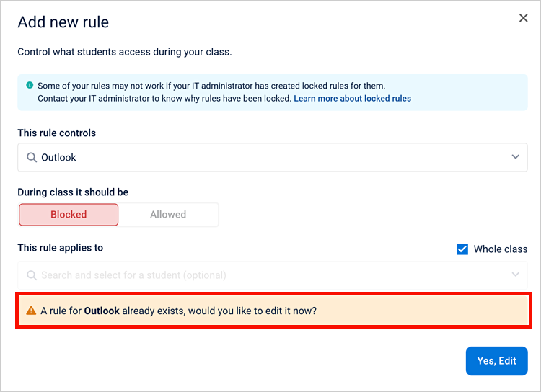Switch the rule to Allowed

click(168, 215)
